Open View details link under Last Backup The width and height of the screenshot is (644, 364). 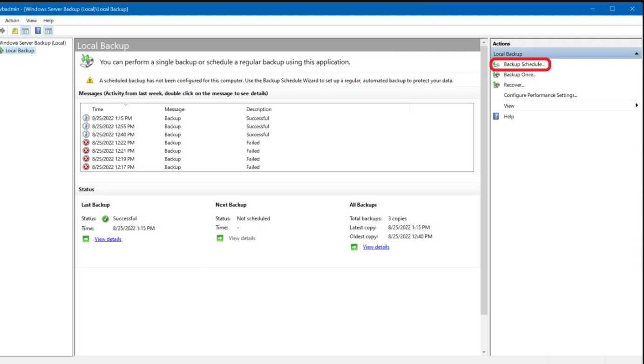tap(108, 239)
